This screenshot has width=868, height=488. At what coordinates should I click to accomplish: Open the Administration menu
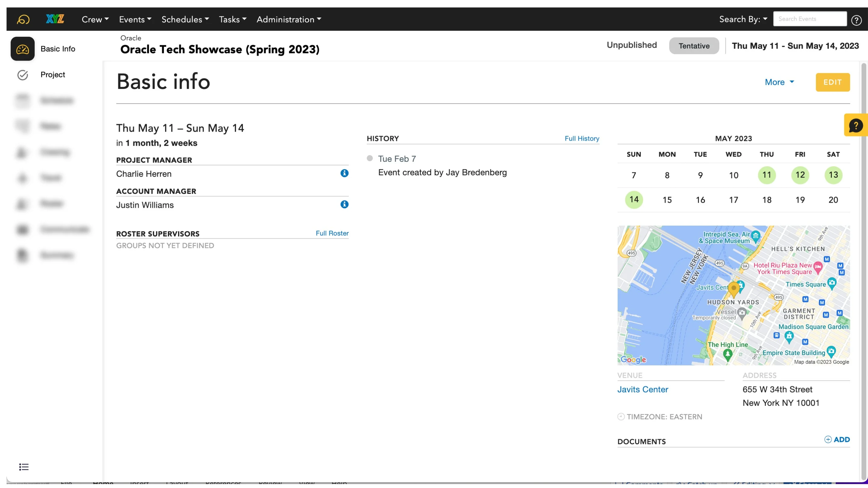[288, 19]
